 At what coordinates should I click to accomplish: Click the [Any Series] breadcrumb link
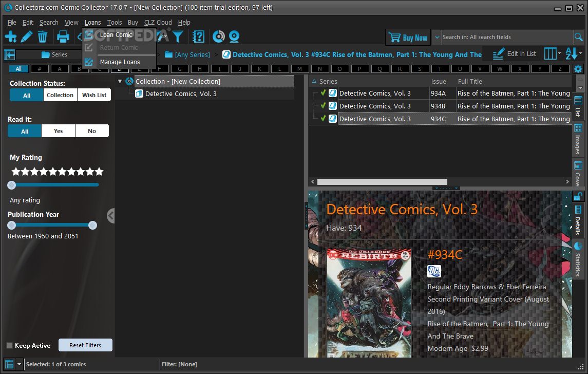pos(193,55)
